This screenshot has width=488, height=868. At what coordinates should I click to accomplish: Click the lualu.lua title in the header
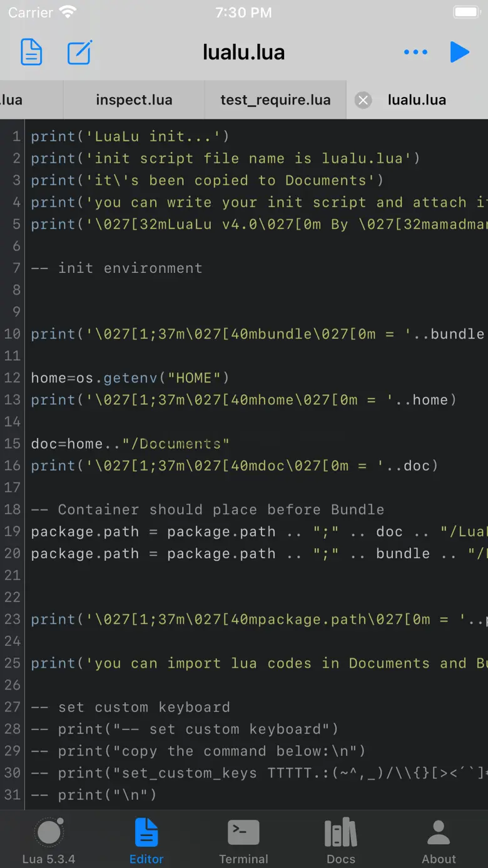243,52
